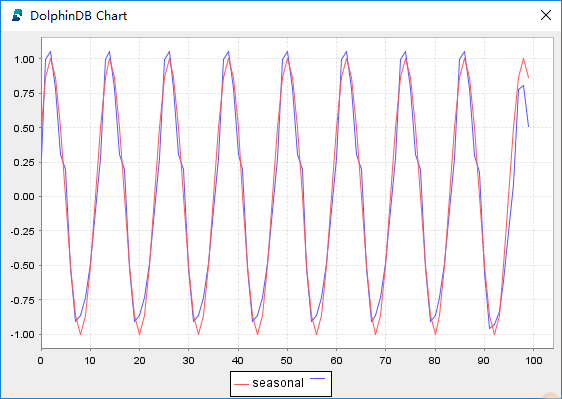The height and width of the screenshot is (399, 562).
Task: Click the "DolphinDB Chart" window title
Action: tap(78, 16)
